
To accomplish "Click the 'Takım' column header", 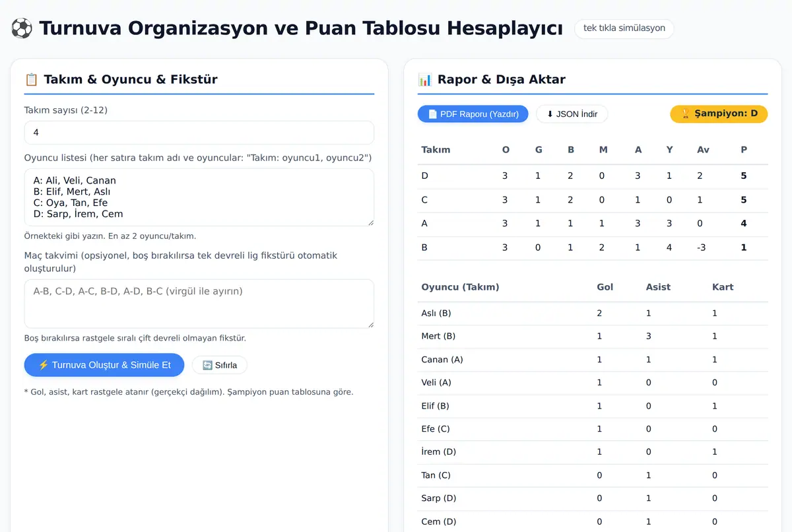I will tap(436, 150).
